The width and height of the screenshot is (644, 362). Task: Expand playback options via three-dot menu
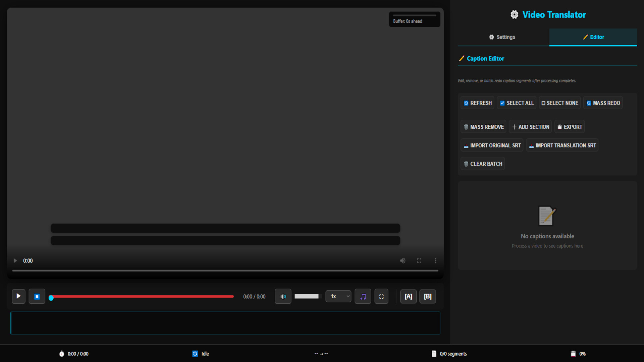click(x=436, y=260)
